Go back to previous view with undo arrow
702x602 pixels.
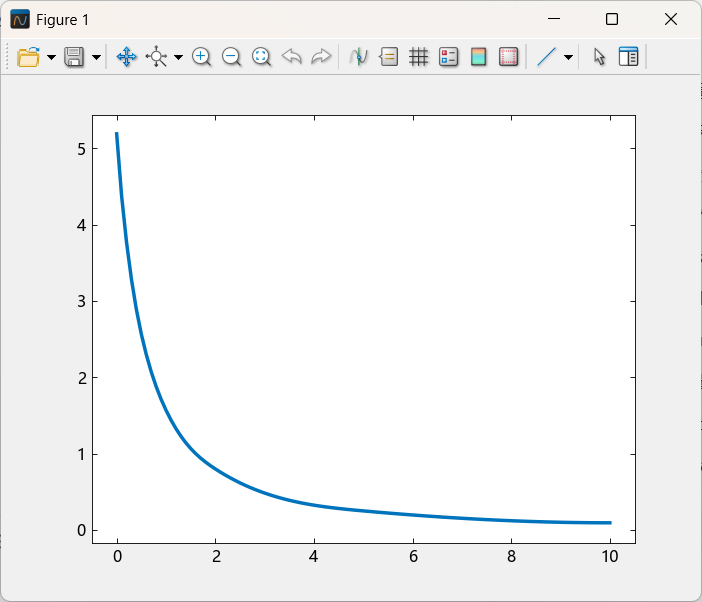click(x=291, y=57)
